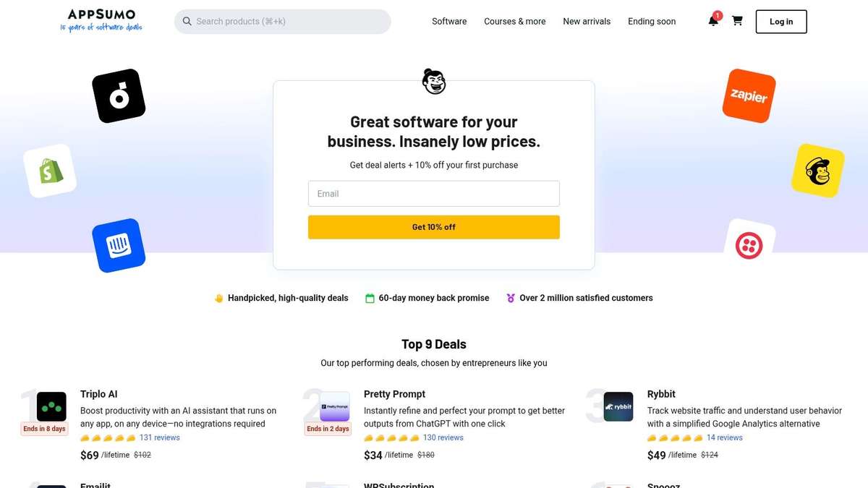Open notifications via the bell icon
The width and height of the screenshot is (868, 488).
(x=712, y=22)
